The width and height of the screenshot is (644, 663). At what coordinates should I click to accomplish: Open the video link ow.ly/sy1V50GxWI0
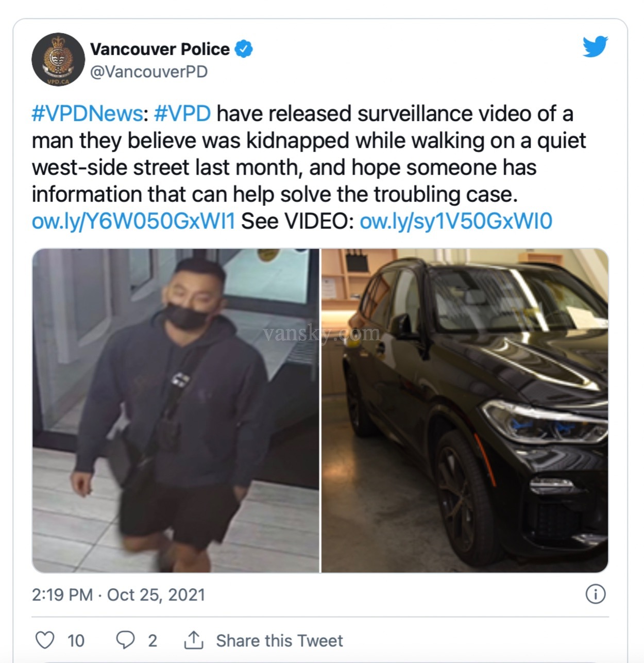pos(456,221)
